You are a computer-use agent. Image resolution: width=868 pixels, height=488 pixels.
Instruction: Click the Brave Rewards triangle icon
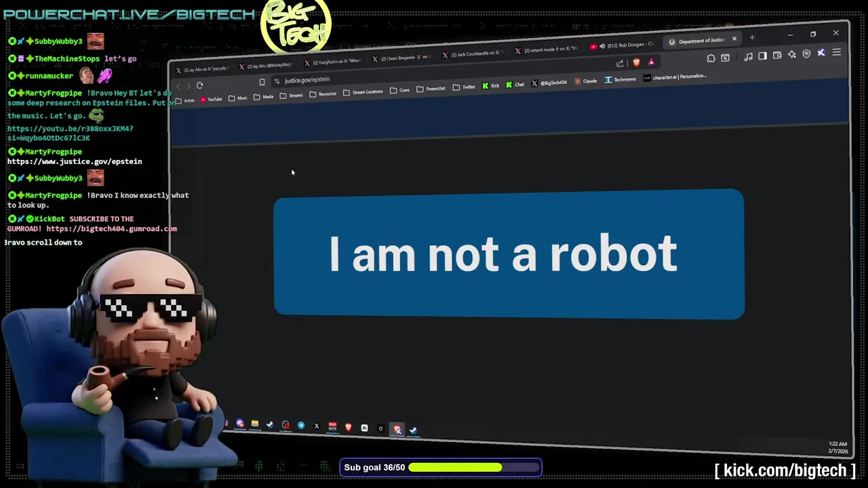[651, 62]
